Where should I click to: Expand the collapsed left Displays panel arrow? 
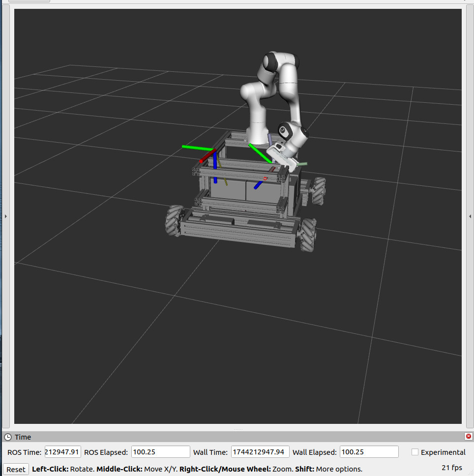5,215
